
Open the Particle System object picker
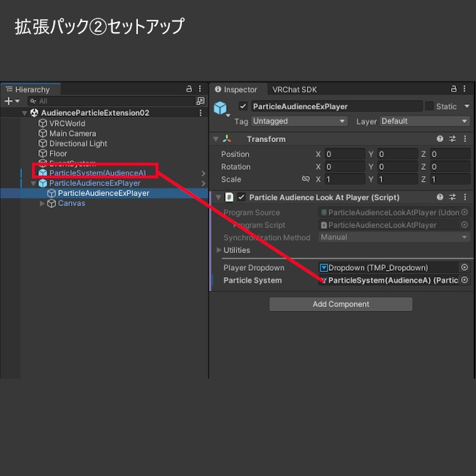click(x=465, y=280)
